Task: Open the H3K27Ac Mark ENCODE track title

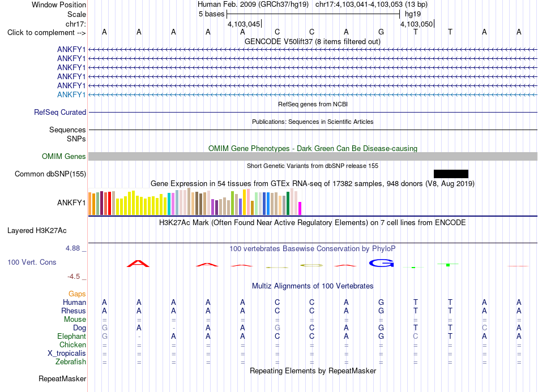Action: (312, 222)
